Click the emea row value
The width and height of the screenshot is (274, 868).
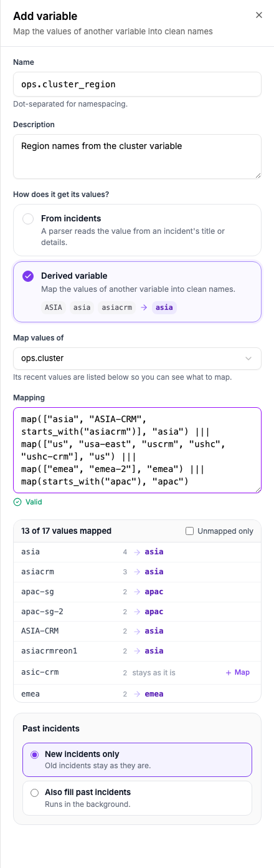(31, 693)
